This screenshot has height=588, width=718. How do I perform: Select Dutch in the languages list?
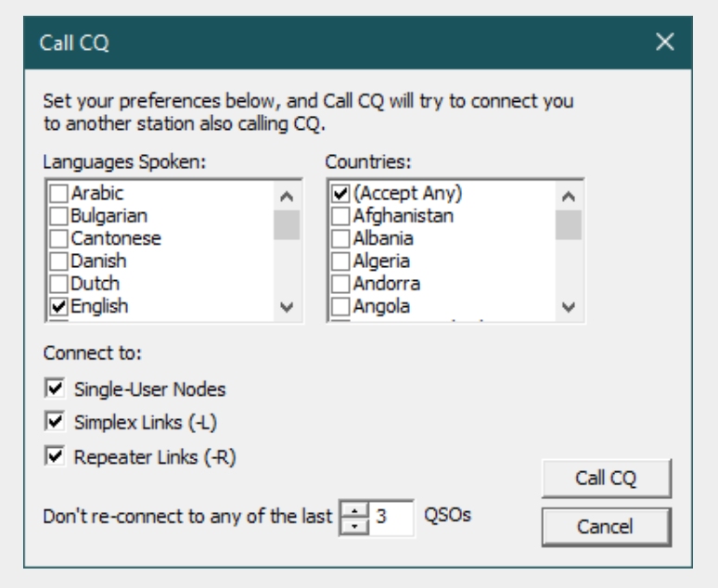(58, 283)
